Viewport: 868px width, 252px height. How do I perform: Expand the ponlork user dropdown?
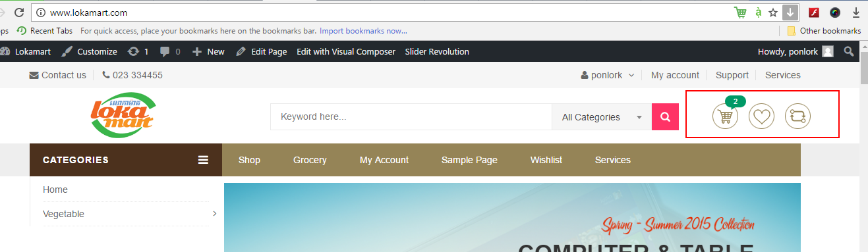(x=608, y=75)
